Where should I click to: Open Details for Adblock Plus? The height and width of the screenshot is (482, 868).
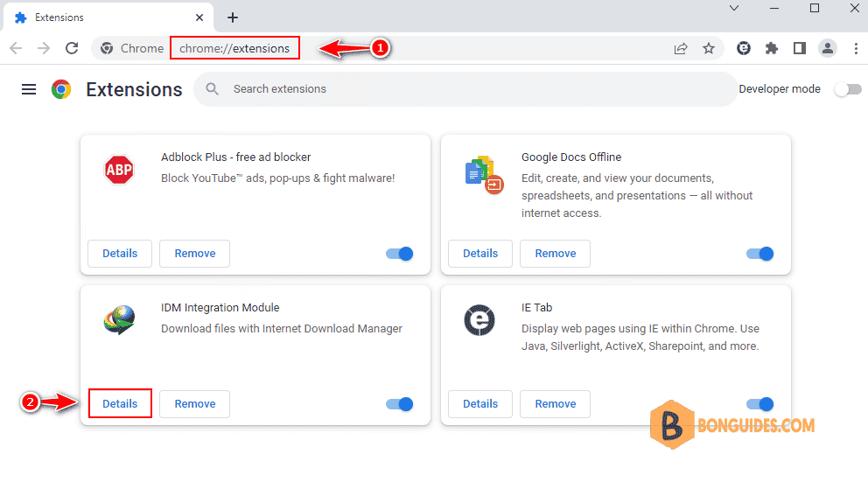120,254
